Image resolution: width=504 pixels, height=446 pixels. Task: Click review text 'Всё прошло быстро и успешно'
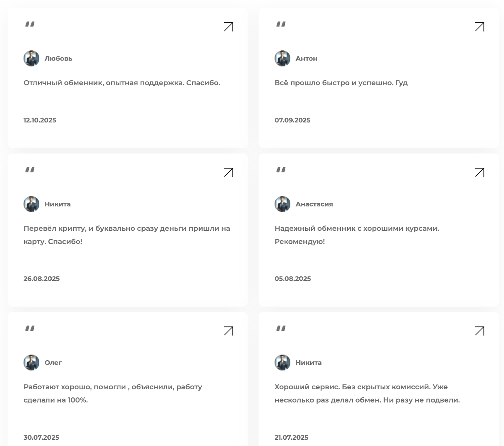coord(341,83)
